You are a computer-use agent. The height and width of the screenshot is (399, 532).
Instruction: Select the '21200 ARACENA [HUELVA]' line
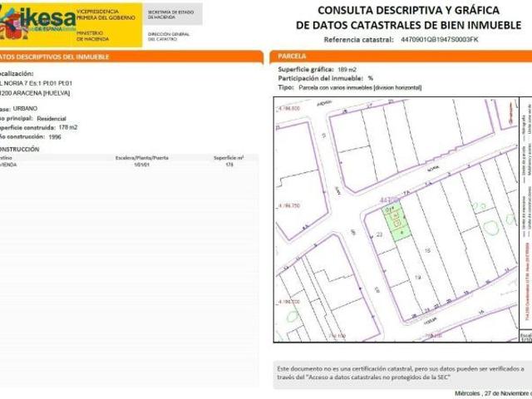coord(35,93)
